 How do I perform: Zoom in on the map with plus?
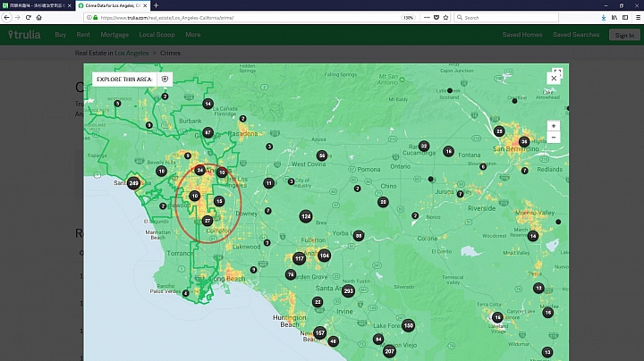(x=554, y=126)
